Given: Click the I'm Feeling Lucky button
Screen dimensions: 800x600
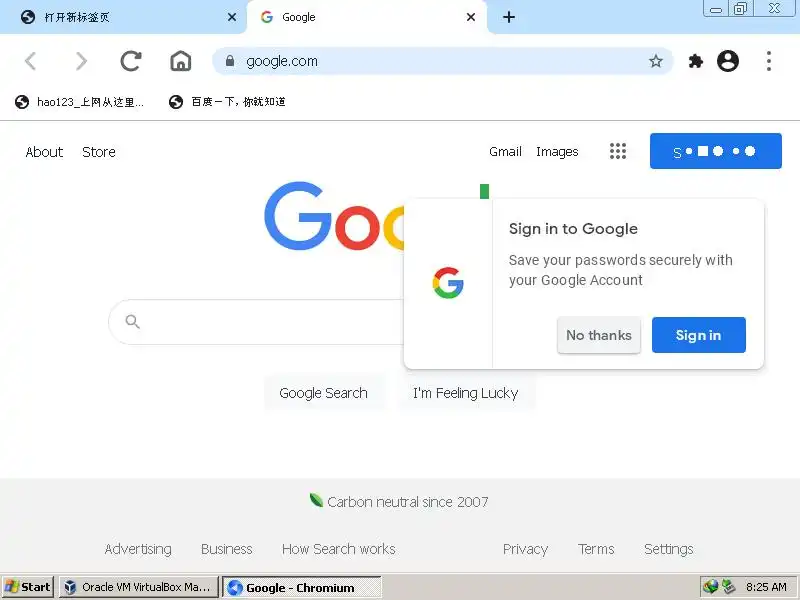Looking at the screenshot, I should pyautogui.click(x=466, y=393).
